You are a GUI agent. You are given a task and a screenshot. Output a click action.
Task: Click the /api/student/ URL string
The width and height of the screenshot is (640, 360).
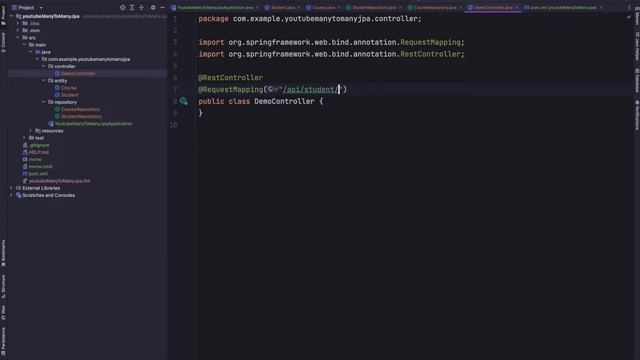311,89
